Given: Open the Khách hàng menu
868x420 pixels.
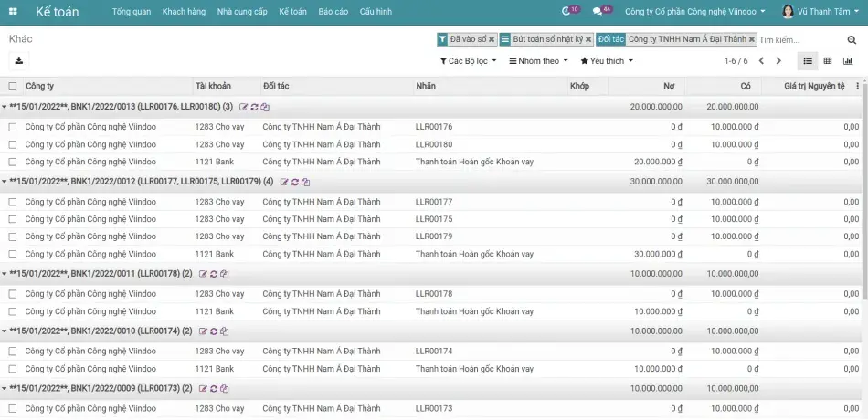Looking at the screenshot, I should click(185, 12).
